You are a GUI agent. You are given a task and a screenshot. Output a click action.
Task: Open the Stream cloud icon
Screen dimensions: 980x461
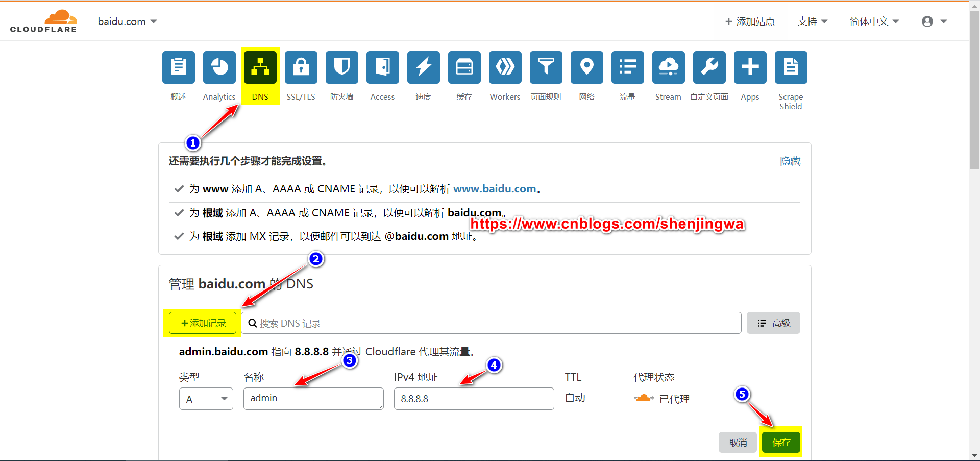tap(669, 67)
